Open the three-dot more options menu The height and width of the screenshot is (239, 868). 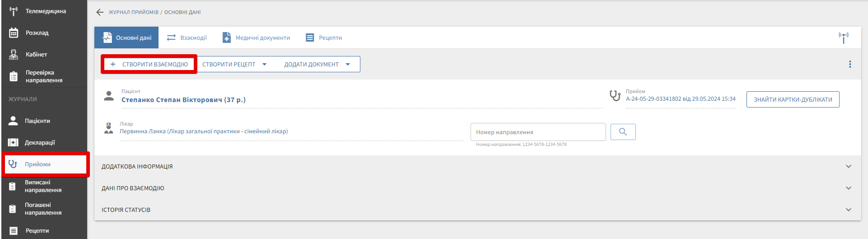(849, 64)
